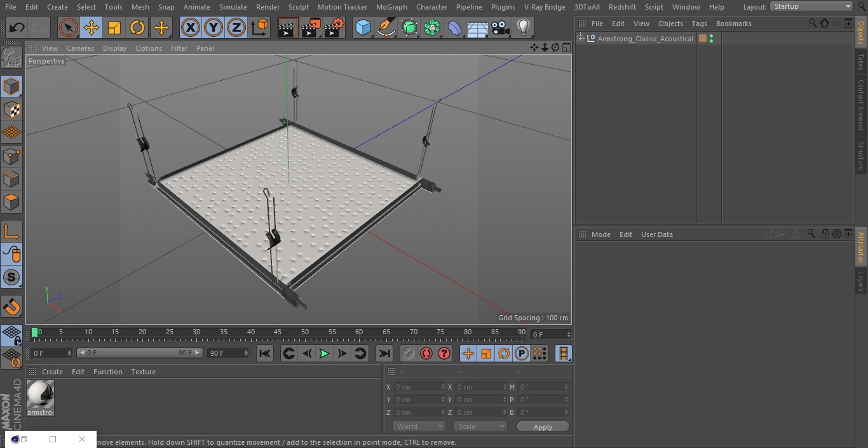Open the Layout Startup dropdown
The width and height of the screenshot is (868, 448).
[x=811, y=6]
